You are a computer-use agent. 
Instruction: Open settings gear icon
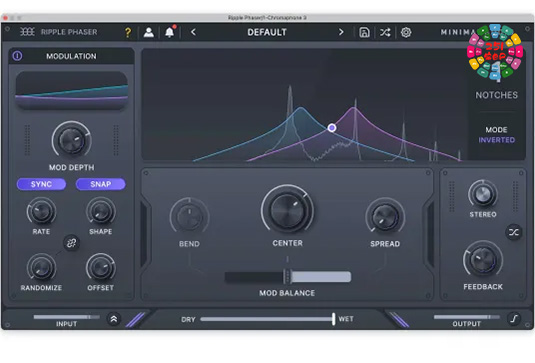(406, 32)
